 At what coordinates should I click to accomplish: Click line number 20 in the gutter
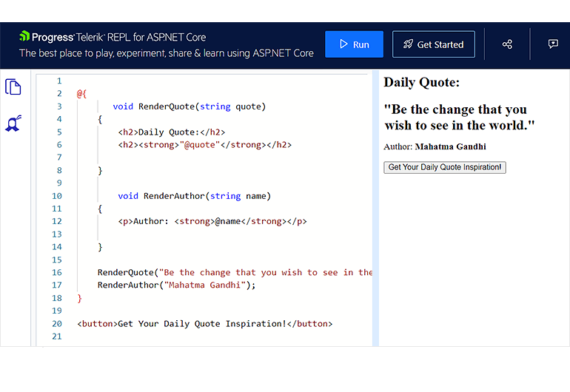click(x=57, y=324)
